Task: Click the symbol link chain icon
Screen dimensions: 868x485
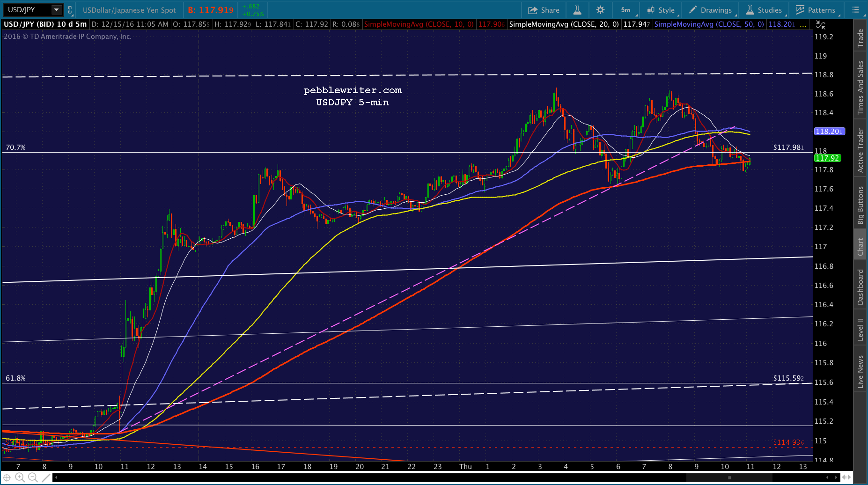Action: coord(70,10)
